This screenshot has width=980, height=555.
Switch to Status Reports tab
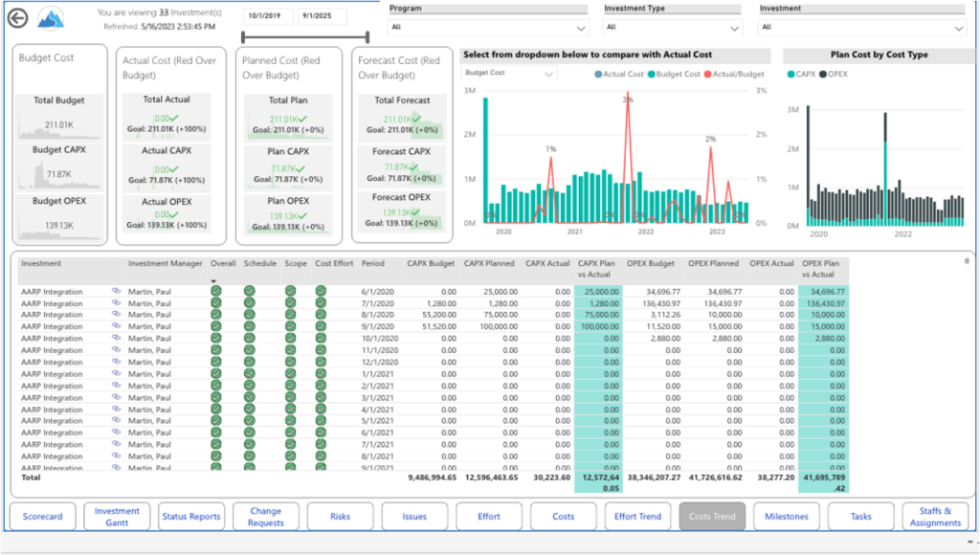click(191, 517)
